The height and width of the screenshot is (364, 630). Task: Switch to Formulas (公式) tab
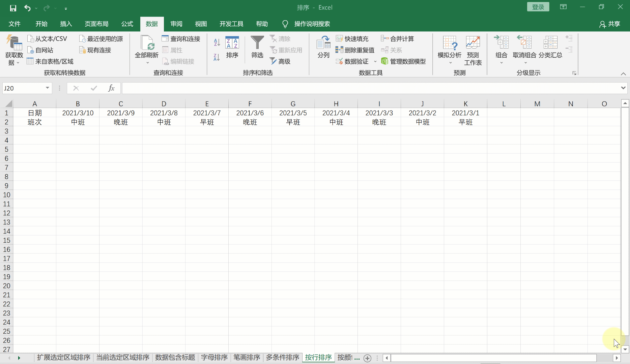click(127, 24)
